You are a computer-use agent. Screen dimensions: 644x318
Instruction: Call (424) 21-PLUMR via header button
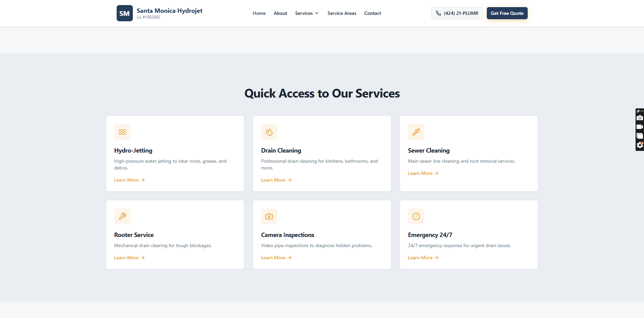tap(457, 13)
